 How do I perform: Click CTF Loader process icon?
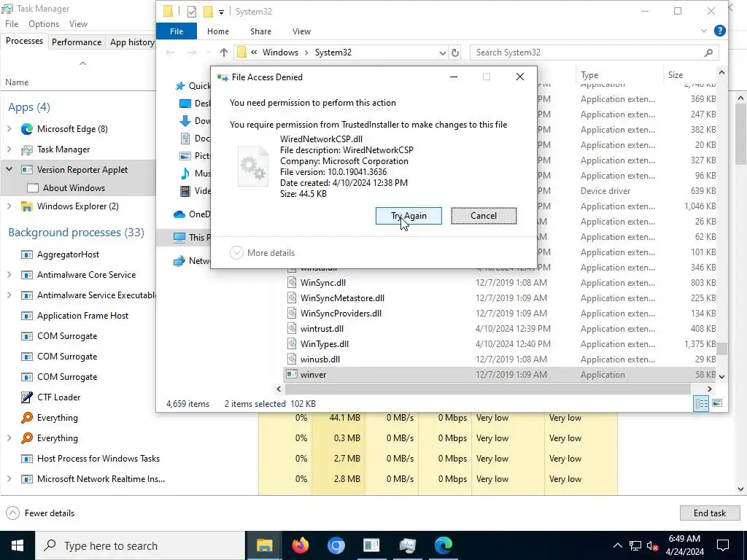(x=27, y=397)
